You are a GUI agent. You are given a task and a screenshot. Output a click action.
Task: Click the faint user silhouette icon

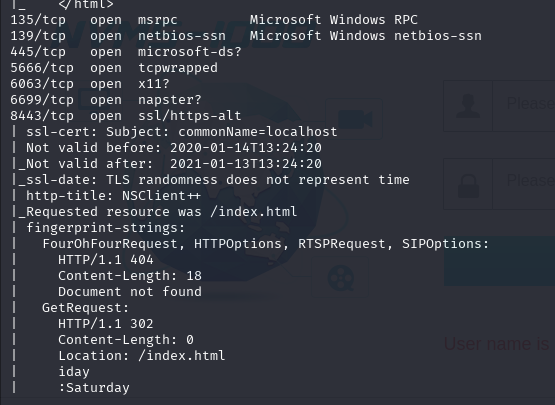468,106
